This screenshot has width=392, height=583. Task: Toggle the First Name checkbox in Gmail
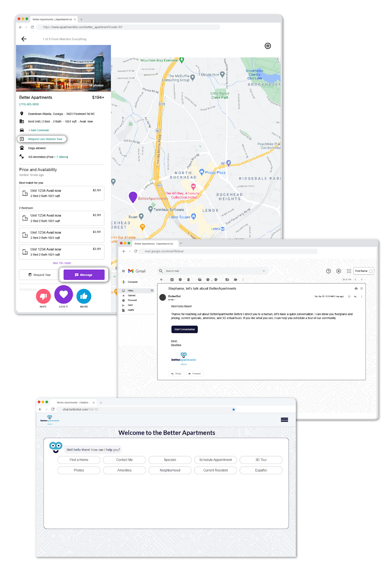pos(371,271)
